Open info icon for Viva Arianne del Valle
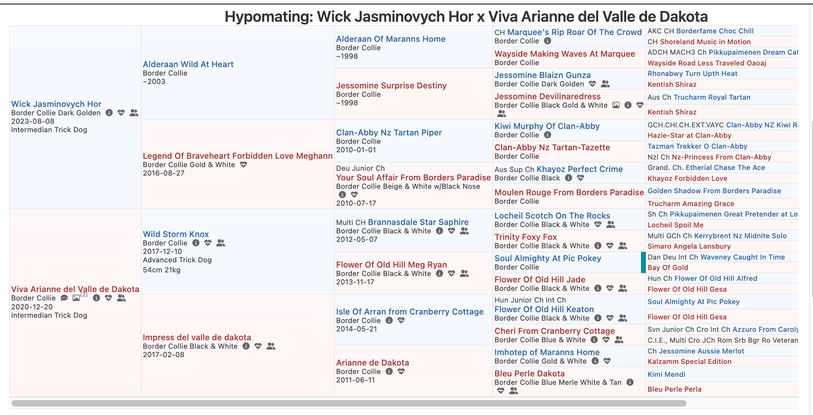813x415 pixels. 96,298
